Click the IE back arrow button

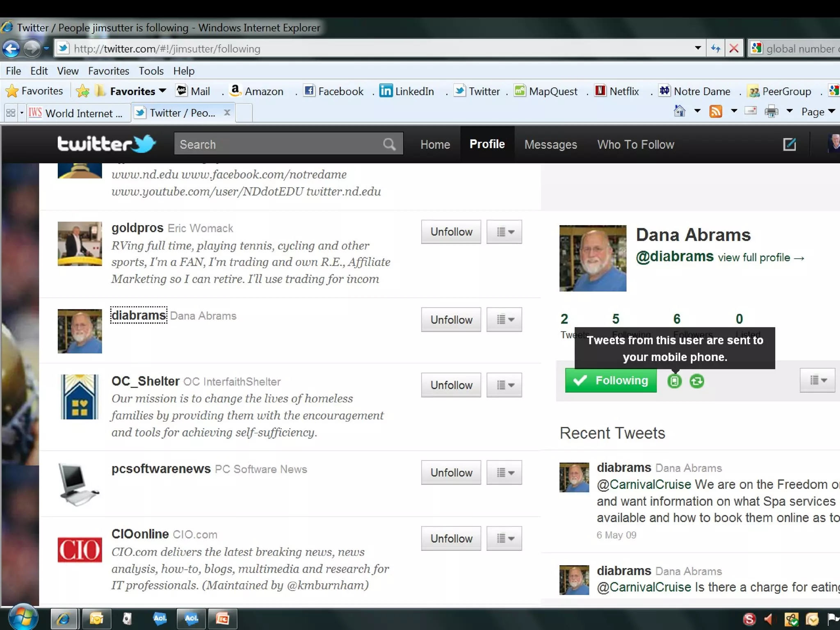point(11,49)
